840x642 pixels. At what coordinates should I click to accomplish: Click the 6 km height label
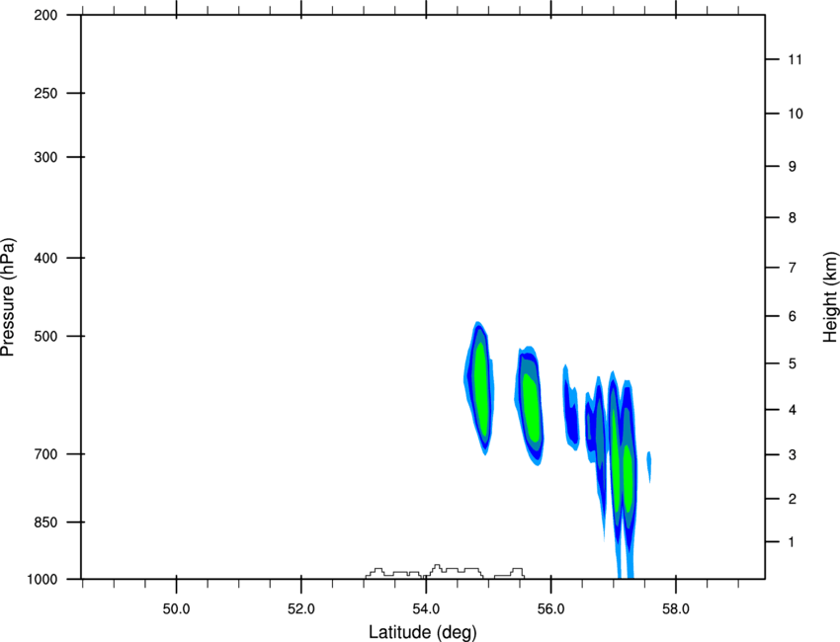click(793, 316)
